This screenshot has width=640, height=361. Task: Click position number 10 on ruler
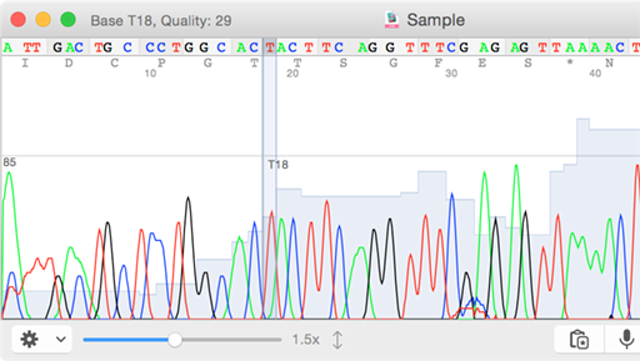coord(150,74)
